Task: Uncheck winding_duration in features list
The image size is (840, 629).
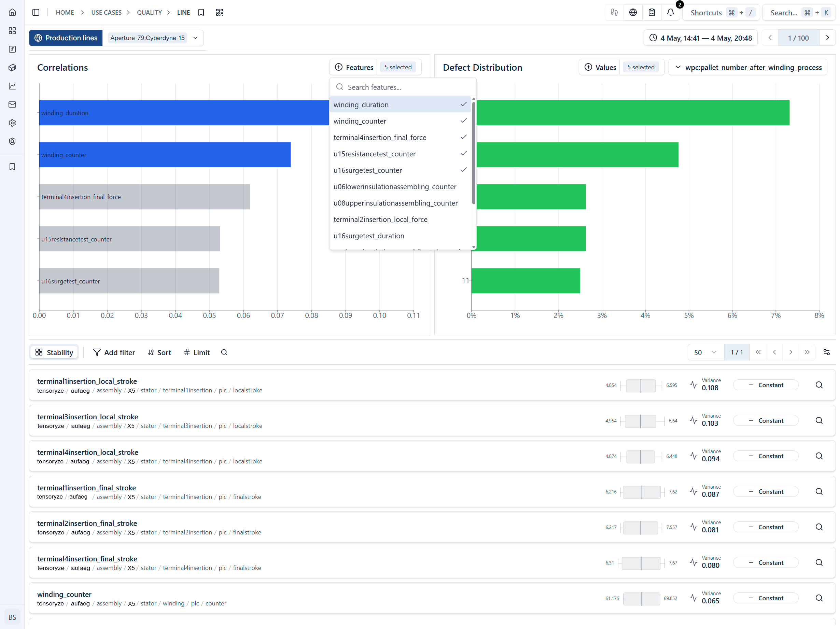Action: coord(400,104)
